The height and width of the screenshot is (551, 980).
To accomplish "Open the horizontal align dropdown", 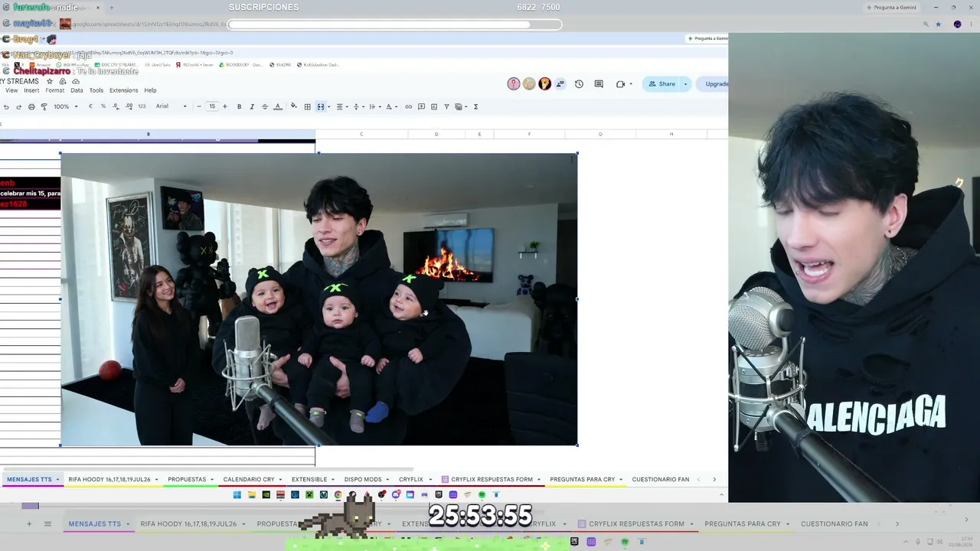I will click(341, 106).
